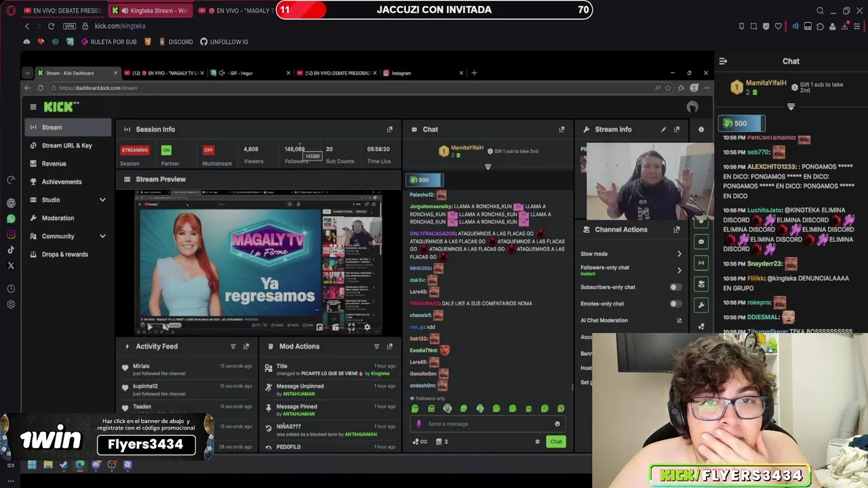Open File Explorer from the taskbar

(x=47, y=465)
